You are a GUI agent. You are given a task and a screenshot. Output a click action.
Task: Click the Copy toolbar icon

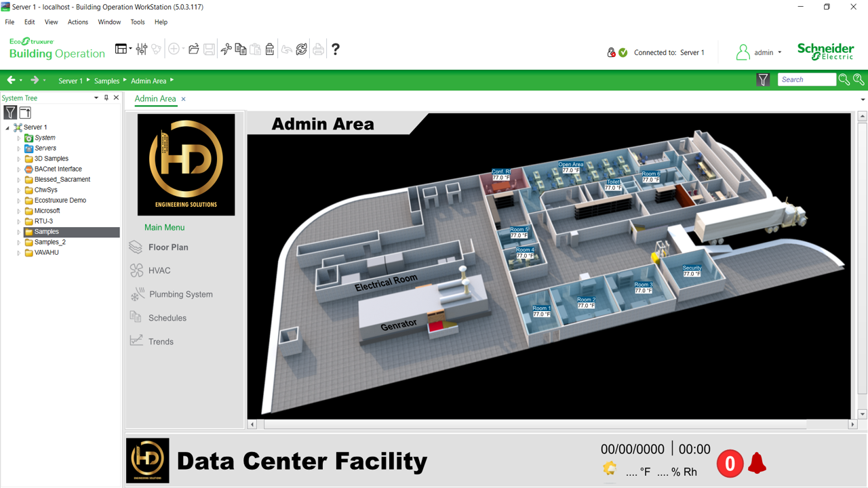click(x=241, y=49)
